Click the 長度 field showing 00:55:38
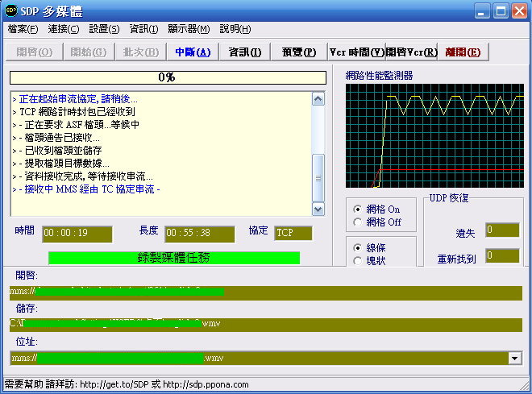This screenshot has height=394, width=532. [x=200, y=234]
